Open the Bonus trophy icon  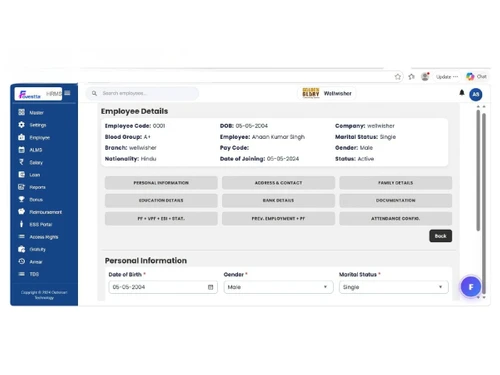point(21,199)
